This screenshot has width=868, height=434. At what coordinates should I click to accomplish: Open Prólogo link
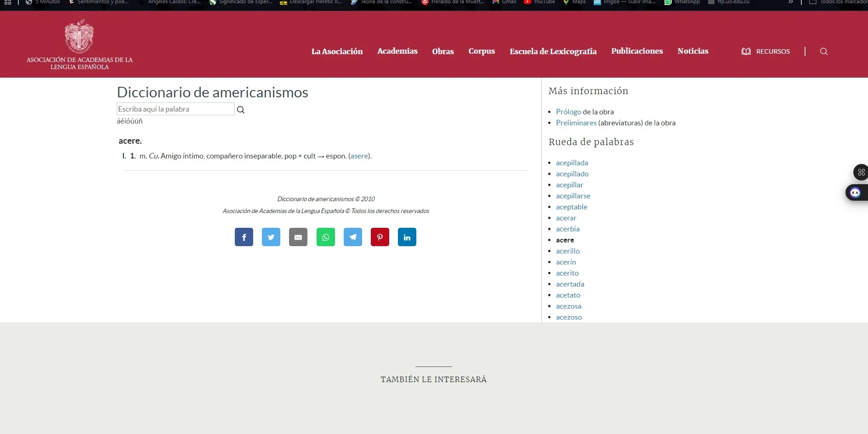tap(568, 112)
